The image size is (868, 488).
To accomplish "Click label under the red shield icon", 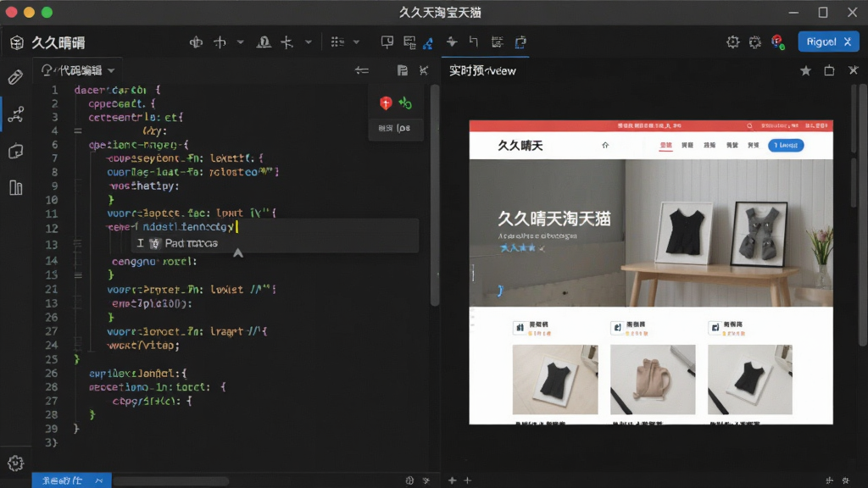I will pyautogui.click(x=394, y=128).
